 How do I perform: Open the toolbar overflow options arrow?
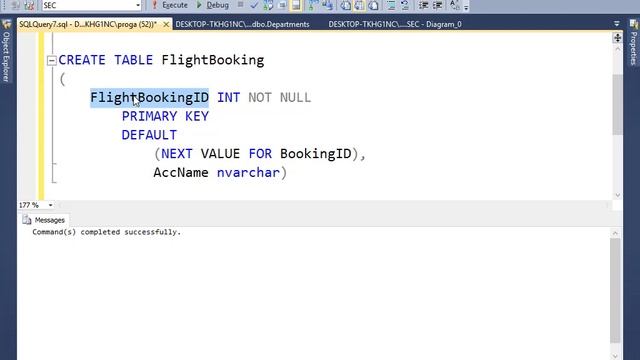466,7
